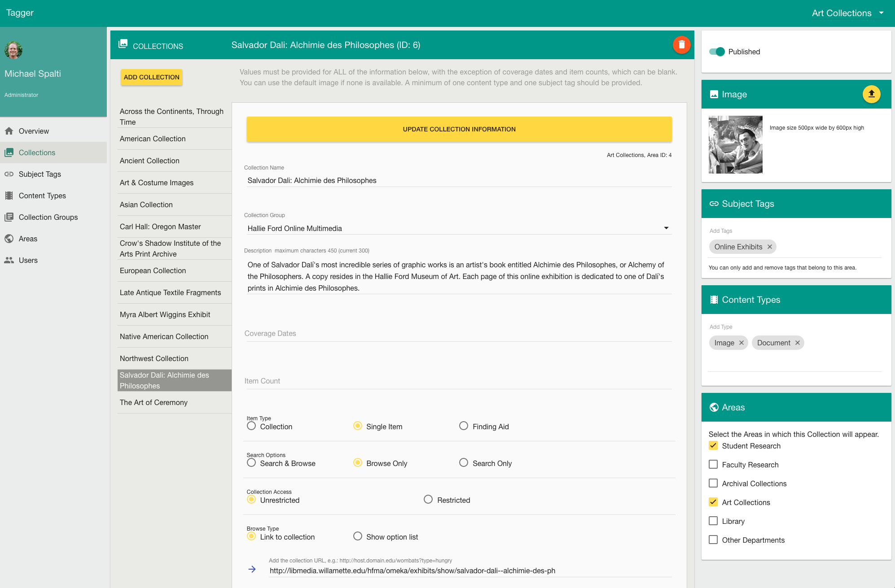Select Restricted collection access
This screenshot has height=588, width=895.
(428, 499)
